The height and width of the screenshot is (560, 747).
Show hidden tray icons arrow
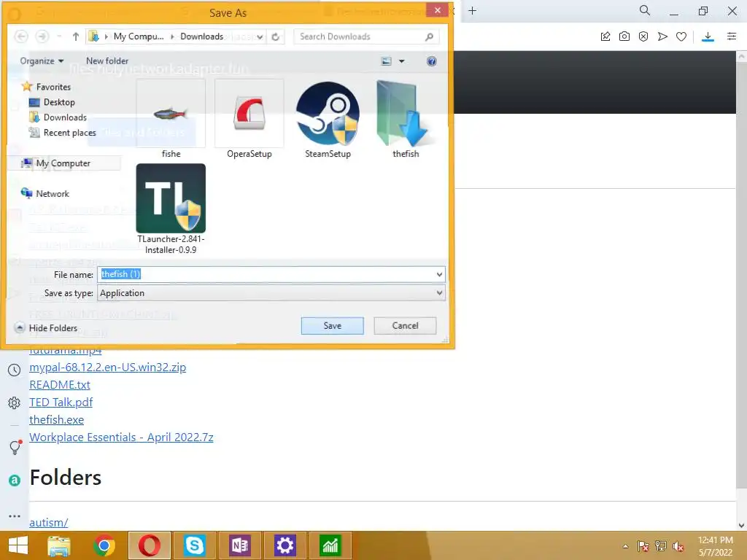[x=625, y=546]
